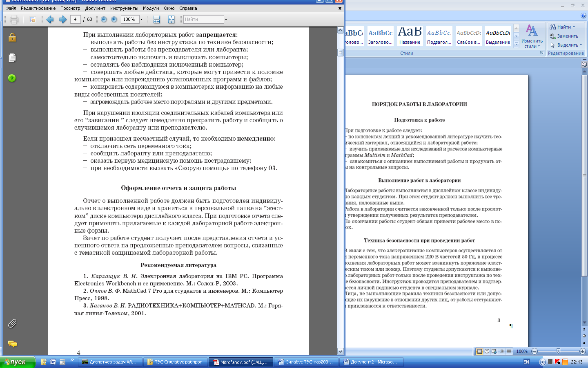
Task: Open the Security lock panel in Reader sidebar
Action: pos(12,37)
